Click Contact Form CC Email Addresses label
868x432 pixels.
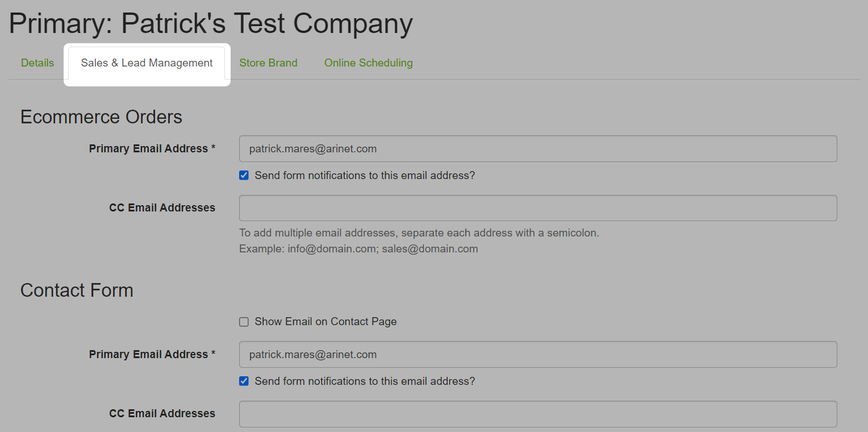coord(162,413)
